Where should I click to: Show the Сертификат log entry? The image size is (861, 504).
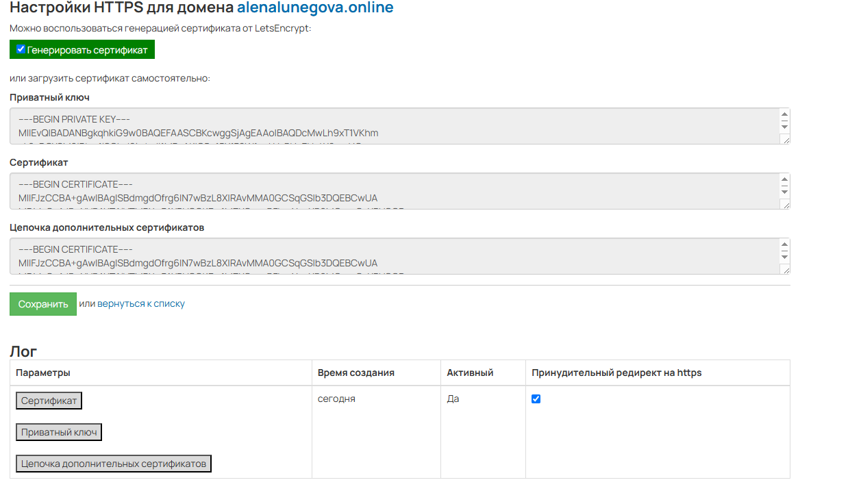(x=49, y=401)
